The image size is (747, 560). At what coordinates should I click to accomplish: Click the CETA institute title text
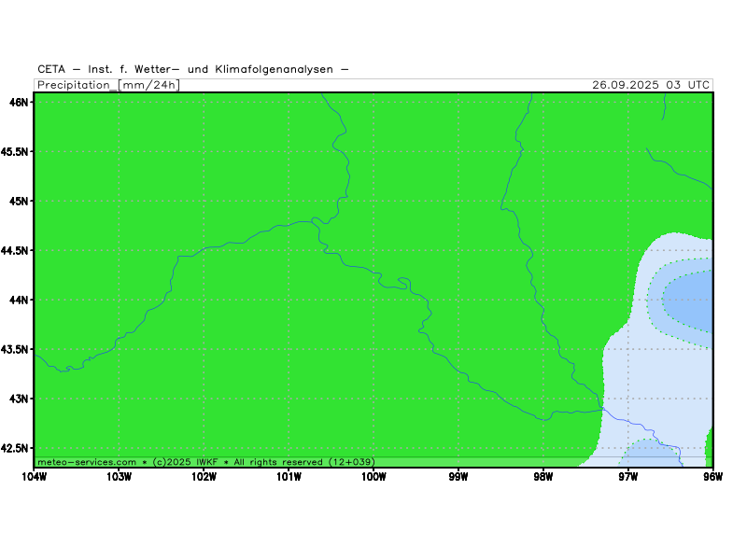pyautogui.click(x=193, y=69)
